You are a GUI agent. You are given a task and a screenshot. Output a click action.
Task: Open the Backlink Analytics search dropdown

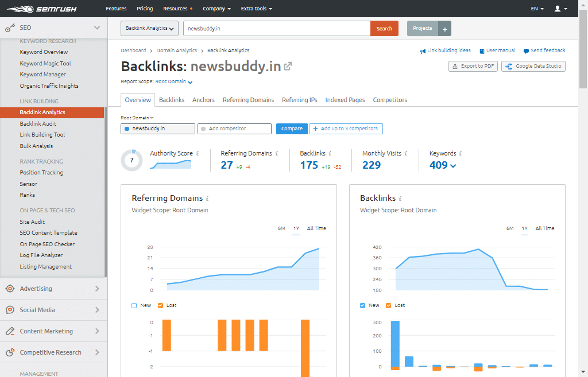point(149,28)
